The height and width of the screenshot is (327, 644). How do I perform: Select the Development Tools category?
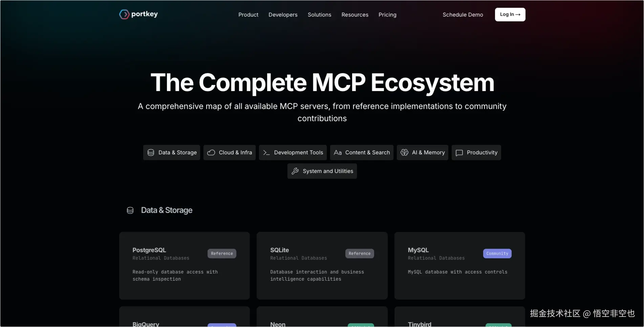point(293,153)
